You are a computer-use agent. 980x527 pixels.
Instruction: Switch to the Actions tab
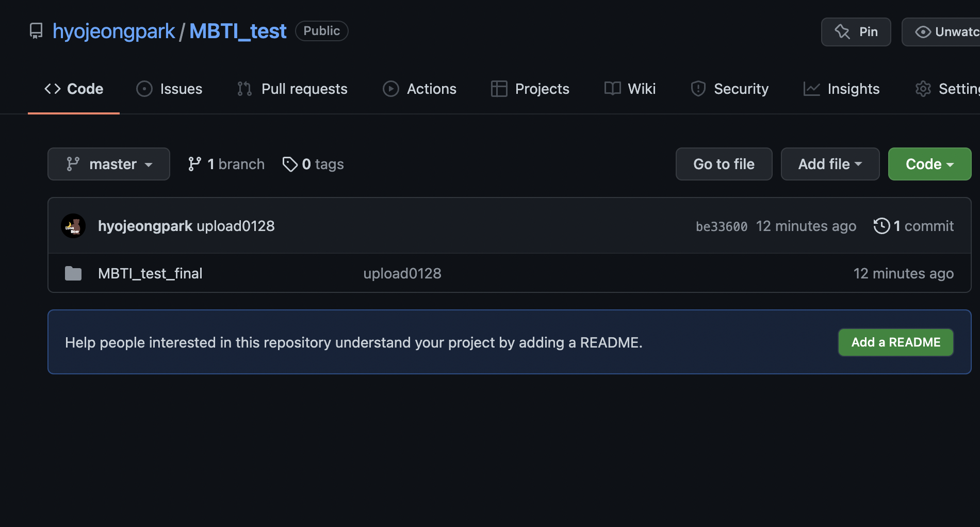pyautogui.click(x=419, y=89)
